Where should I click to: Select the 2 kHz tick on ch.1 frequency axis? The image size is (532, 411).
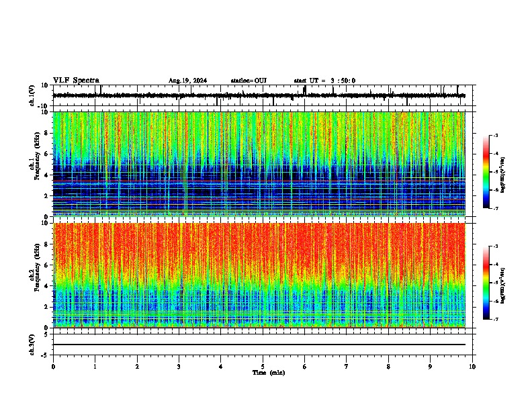point(47,195)
